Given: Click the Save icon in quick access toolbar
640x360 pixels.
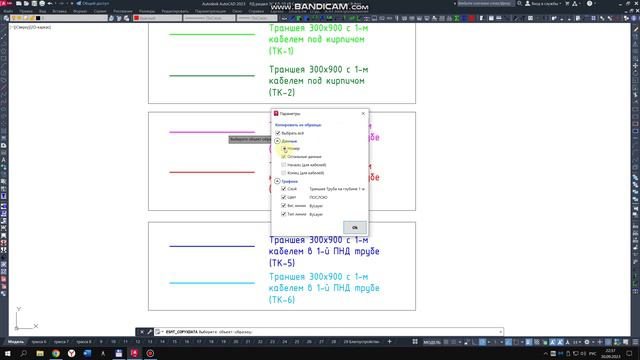Looking at the screenshot, I should point(34,3).
